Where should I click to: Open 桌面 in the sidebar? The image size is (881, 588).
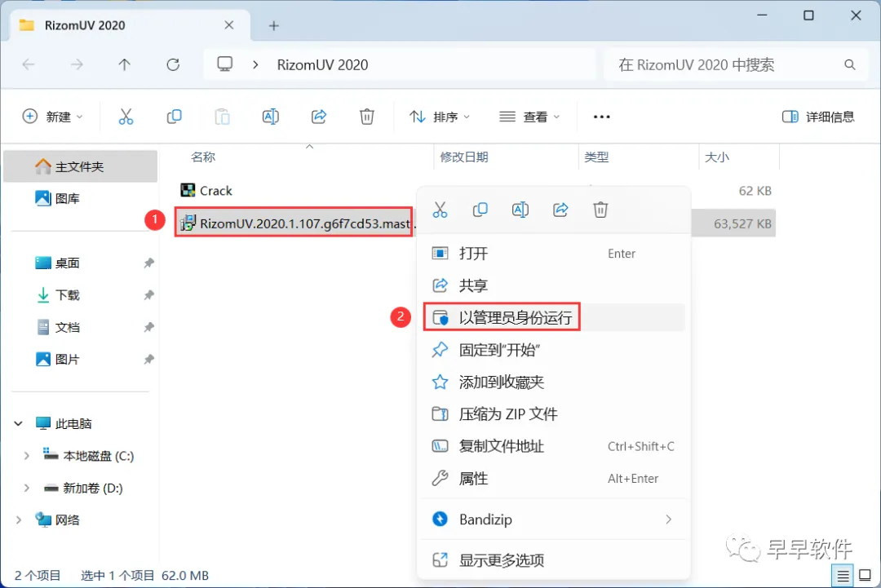tap(80, 263)
